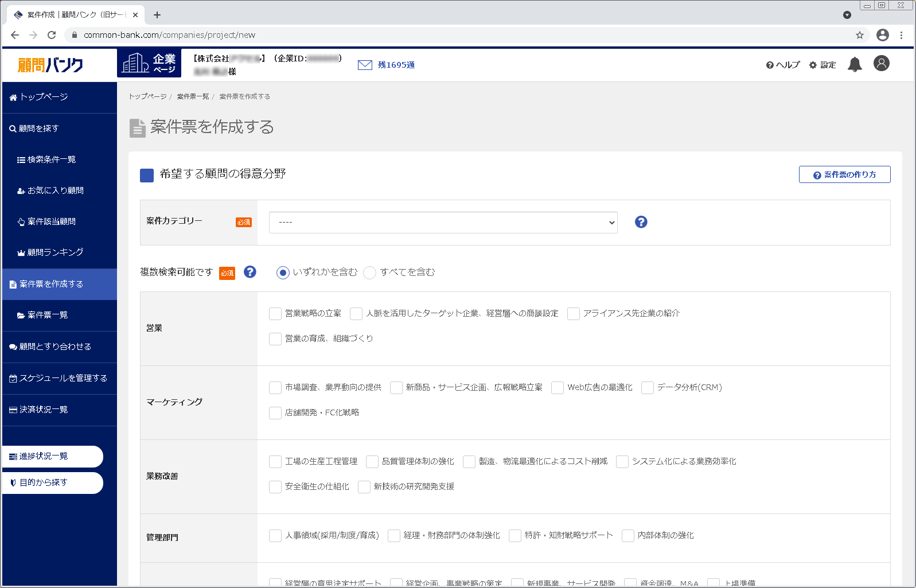Click the help question mark beside 案件カテゴリー
The height and width of the screenshot is (588, 916).
click(x=641, y=222)
